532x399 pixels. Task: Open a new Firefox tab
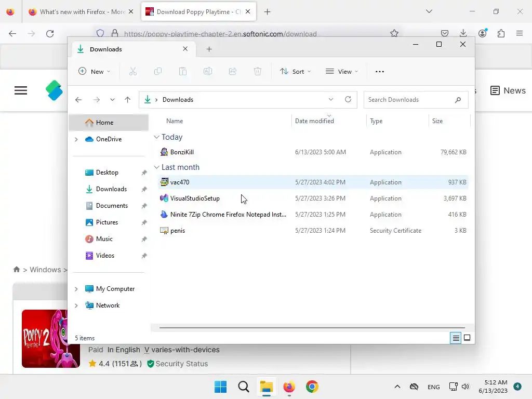(268, 12)
